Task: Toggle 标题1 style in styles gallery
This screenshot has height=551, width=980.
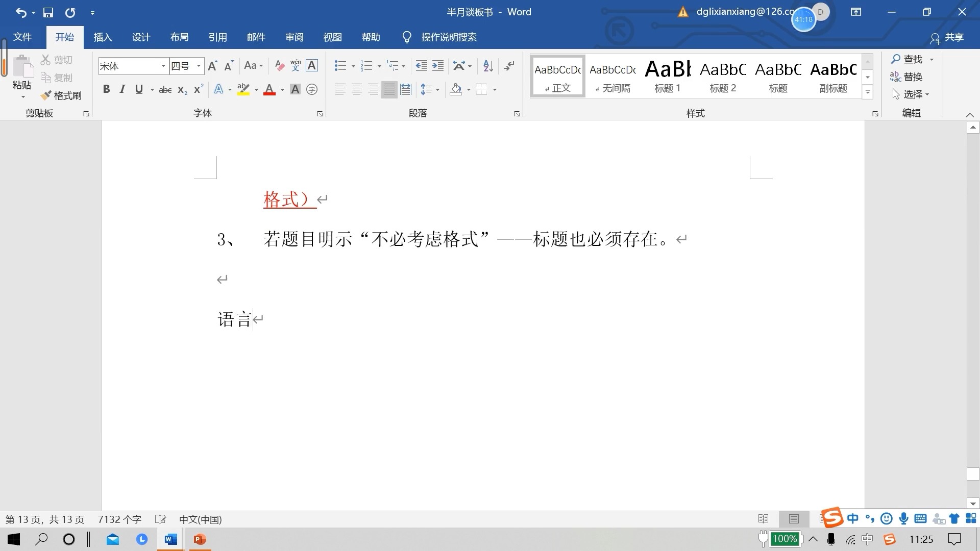Action: click(x=669, y=76)
